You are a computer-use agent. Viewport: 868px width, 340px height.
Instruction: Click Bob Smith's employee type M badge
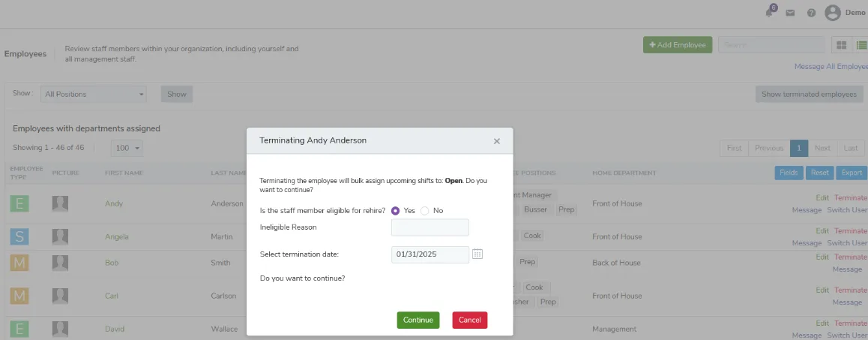(19, 263)
